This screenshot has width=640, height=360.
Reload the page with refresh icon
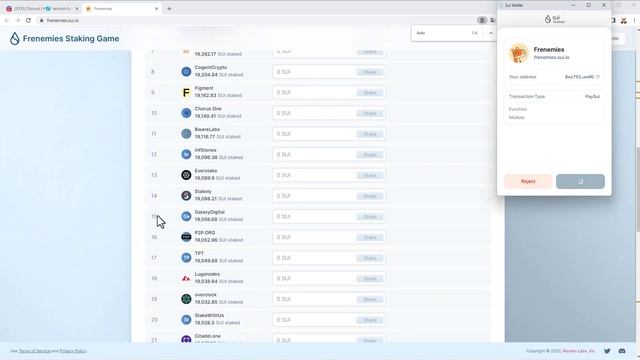pyautogui.click(x=28, y=20)
